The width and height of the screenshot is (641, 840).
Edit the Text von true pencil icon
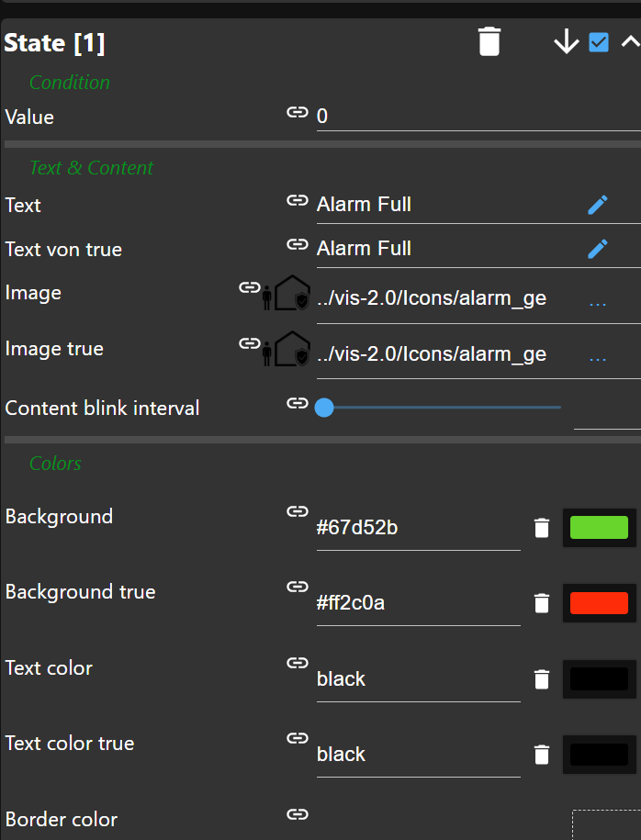pos(598,249)
